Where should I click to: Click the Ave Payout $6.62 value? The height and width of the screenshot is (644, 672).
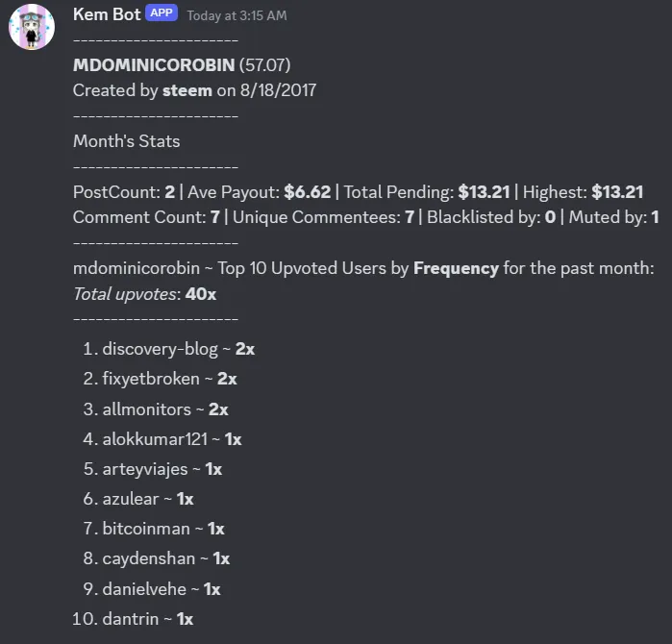pos(308,192)
